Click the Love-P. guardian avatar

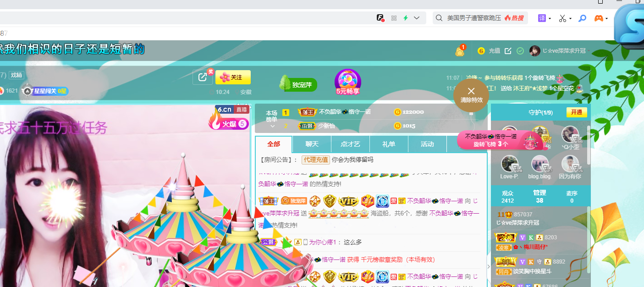510,164
